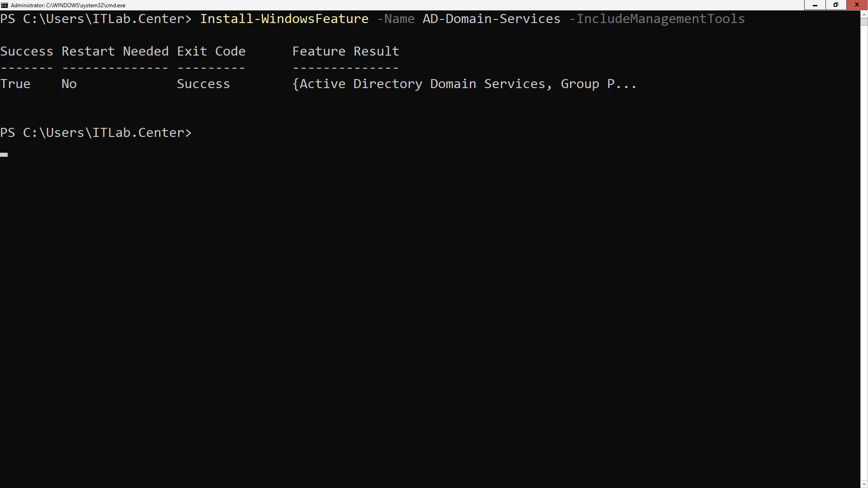
Task: Click the Restart Needed column header
Action: point(115,52)
